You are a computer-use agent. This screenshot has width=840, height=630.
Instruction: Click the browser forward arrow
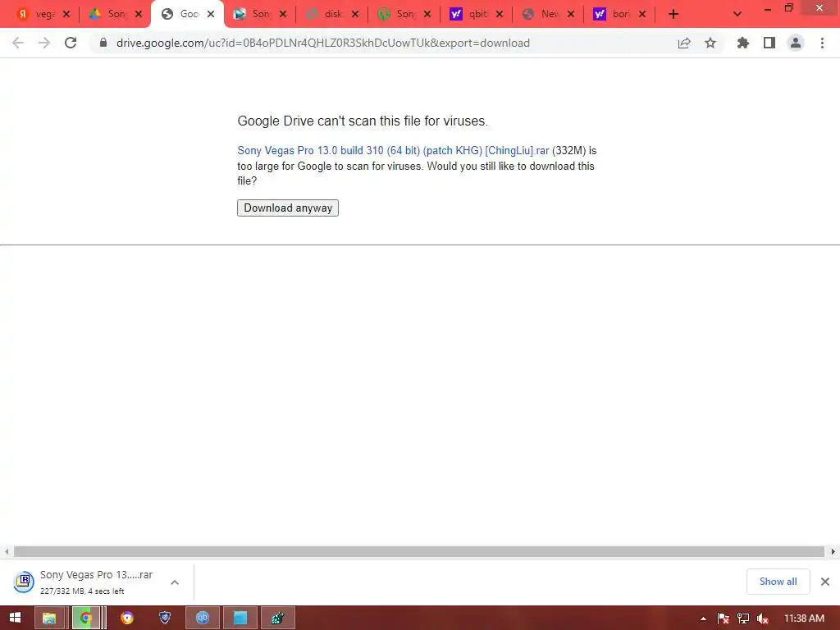click(x=44, y=43)
